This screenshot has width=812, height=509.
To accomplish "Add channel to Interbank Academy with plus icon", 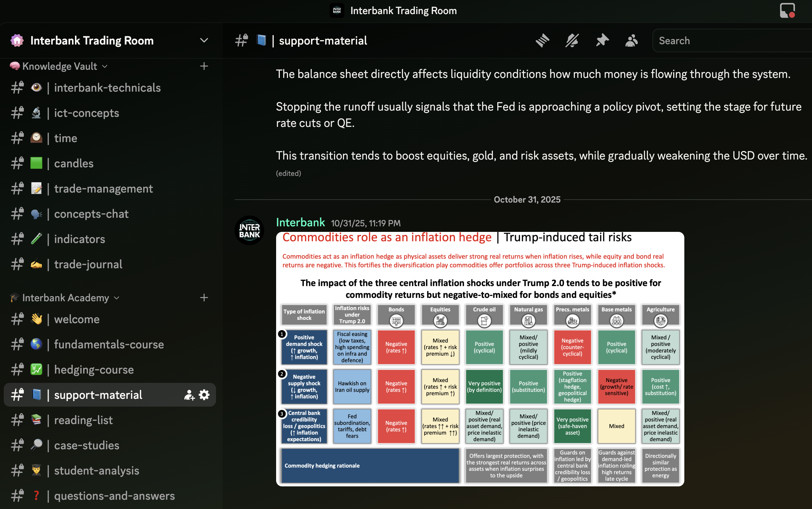I will pyautogui.click(x=204, y=298).
